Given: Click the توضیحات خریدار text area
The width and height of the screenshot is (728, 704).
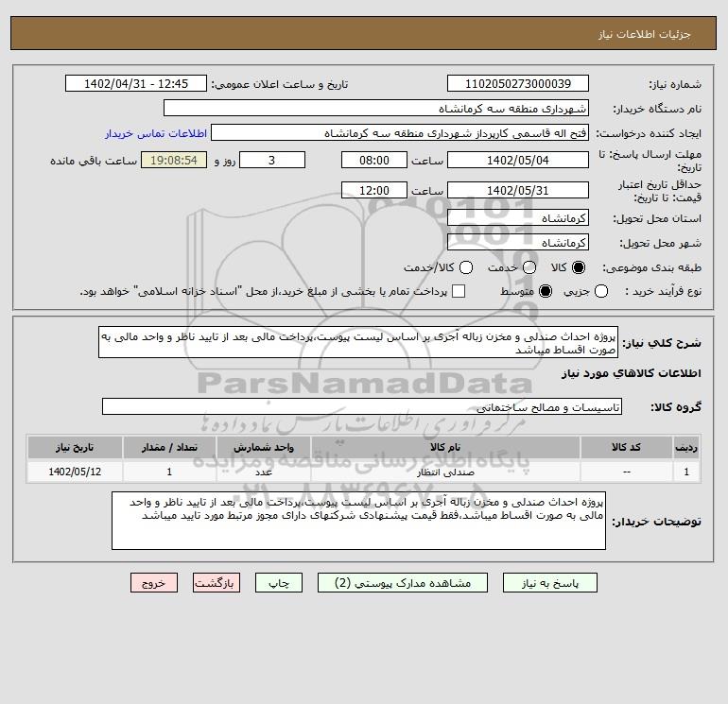Looking at the screenshot, I should [x=358, y=521].
